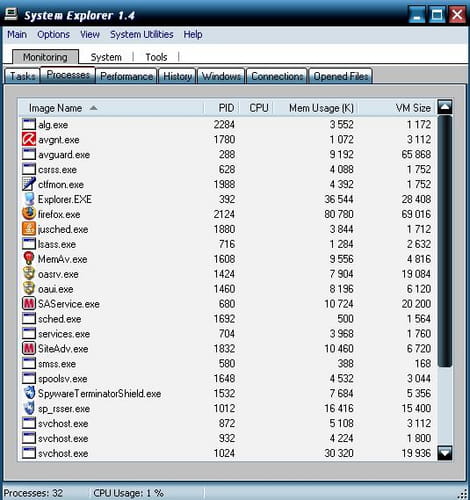Click PID 1608 of MemAv.exe
The image size is (470, 500).
pos(224,259)
